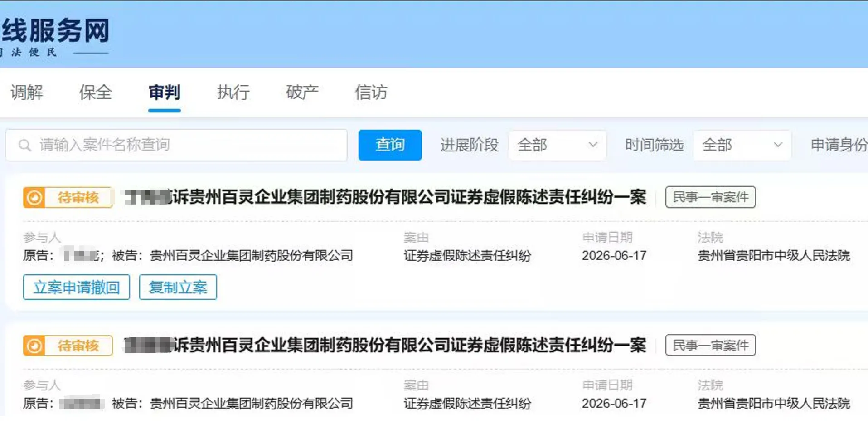Go to the 执行 tab
Viewport: 868px width, 424px height.
(x=233, y=92)
